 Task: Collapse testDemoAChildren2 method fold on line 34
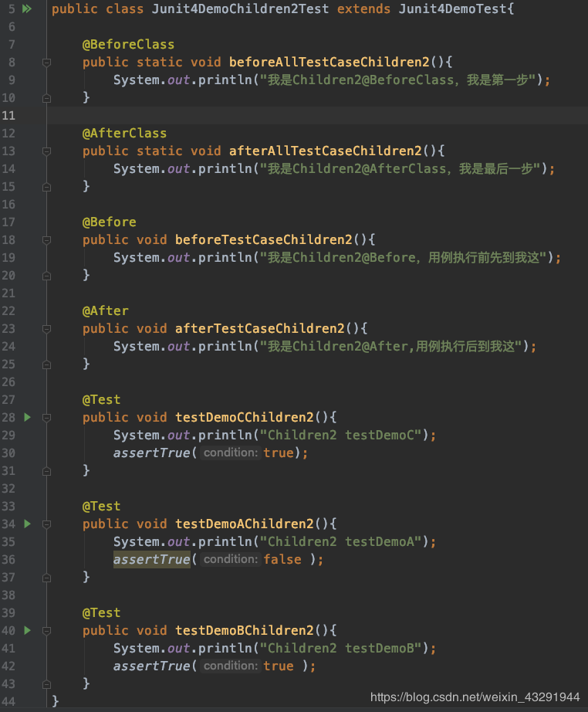pos(46,524)
